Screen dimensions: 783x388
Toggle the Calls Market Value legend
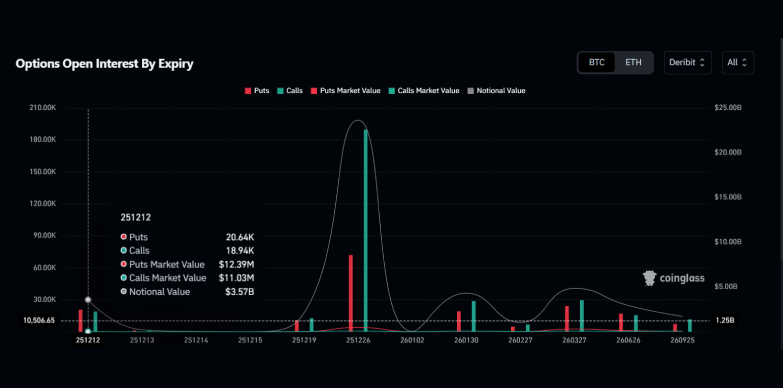423,91
